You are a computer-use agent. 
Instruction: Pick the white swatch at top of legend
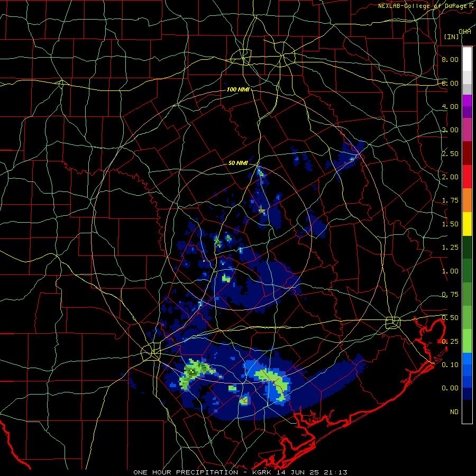click(467, 59)
